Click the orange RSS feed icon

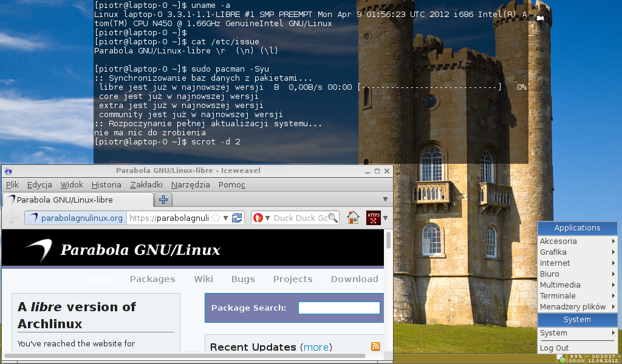[x=375, y=346]
